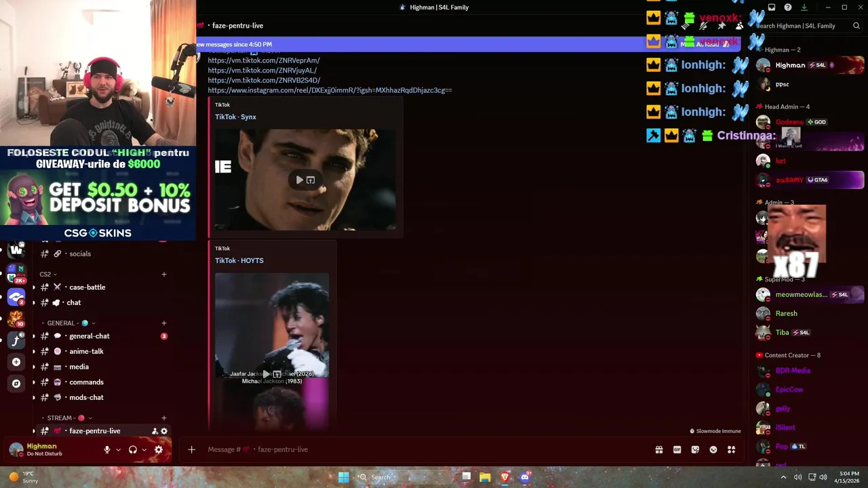Viewport: 868px width, 488px height.
Task: Open the instagram.com/reel link
Action: click(x=330, y=90)
